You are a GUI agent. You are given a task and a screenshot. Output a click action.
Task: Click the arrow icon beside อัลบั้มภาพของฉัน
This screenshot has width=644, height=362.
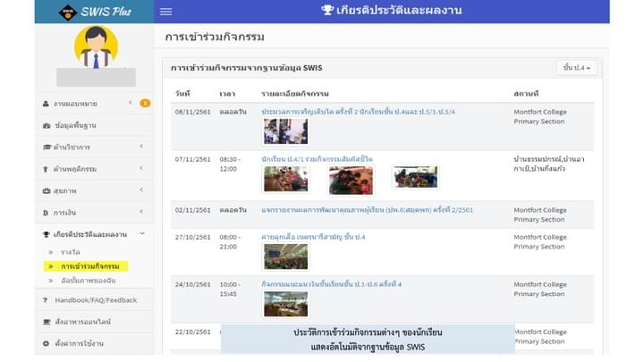(x=51, y=282)
